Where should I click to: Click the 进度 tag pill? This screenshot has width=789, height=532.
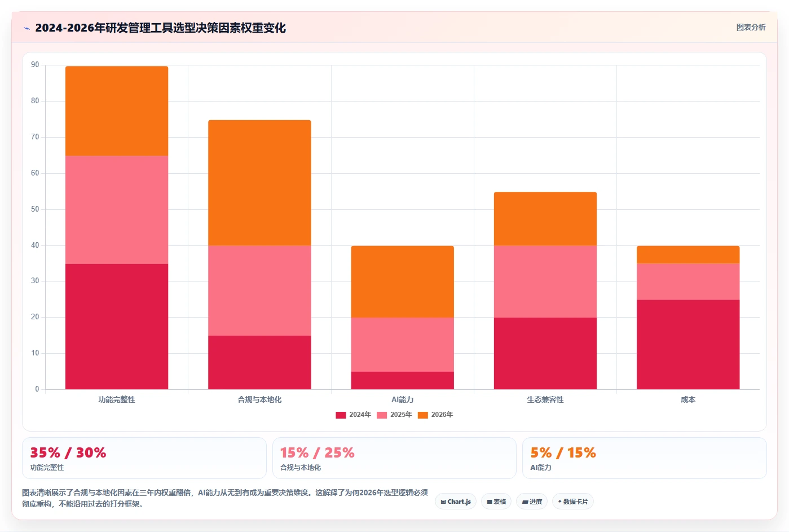tap(532, 502)
